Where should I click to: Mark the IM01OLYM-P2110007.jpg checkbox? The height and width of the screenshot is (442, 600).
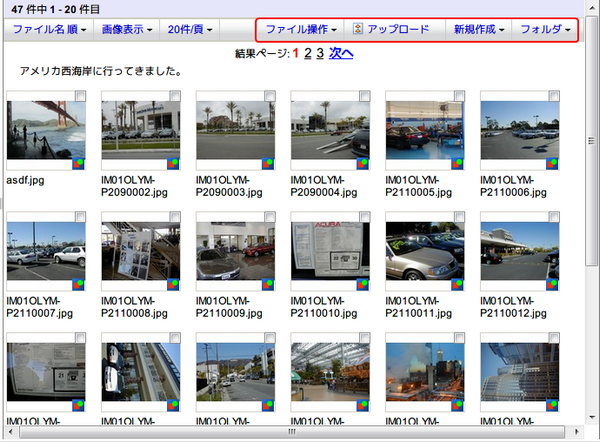[80, 217]
